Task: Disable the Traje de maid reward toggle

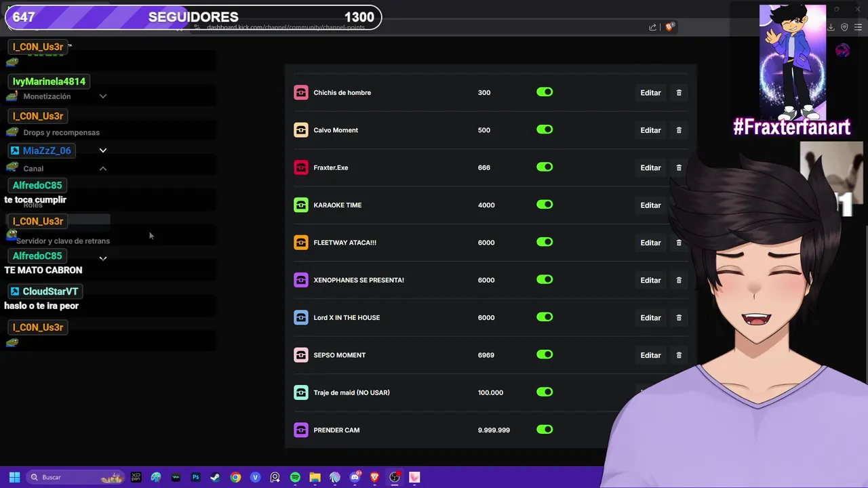Action: tap(545, 392)
